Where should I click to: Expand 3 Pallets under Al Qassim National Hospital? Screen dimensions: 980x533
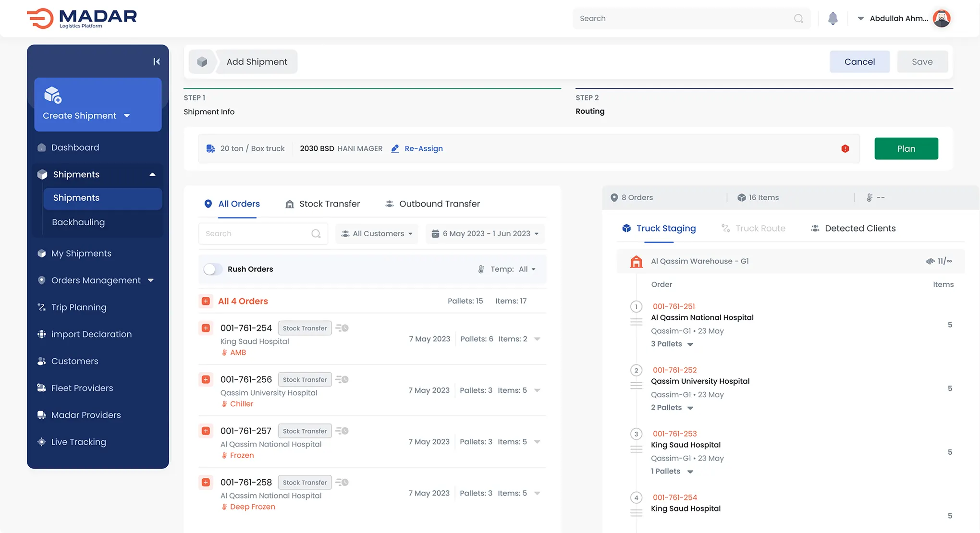pos(672,344)
